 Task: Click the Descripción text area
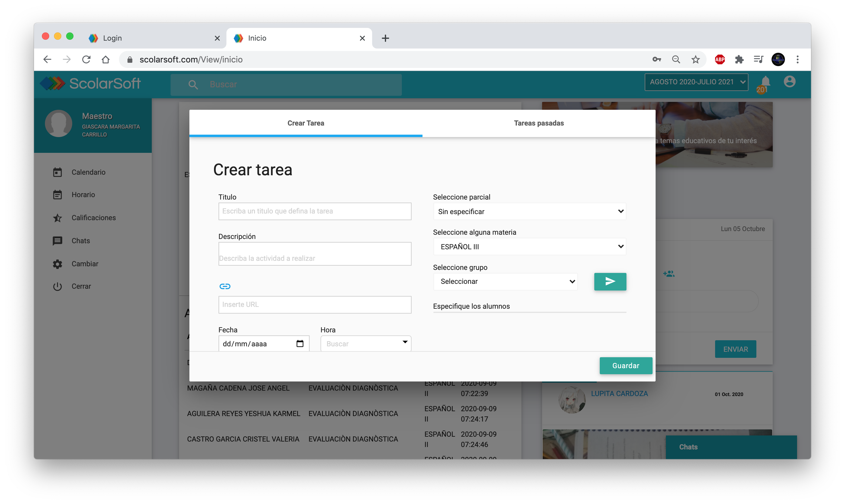[315, 253]
